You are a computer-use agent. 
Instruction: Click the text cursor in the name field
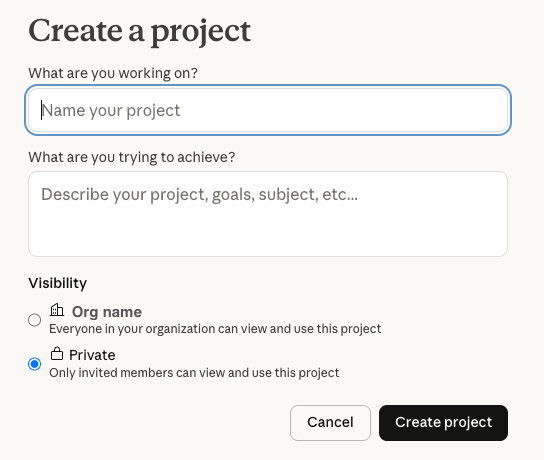[42, 110]
